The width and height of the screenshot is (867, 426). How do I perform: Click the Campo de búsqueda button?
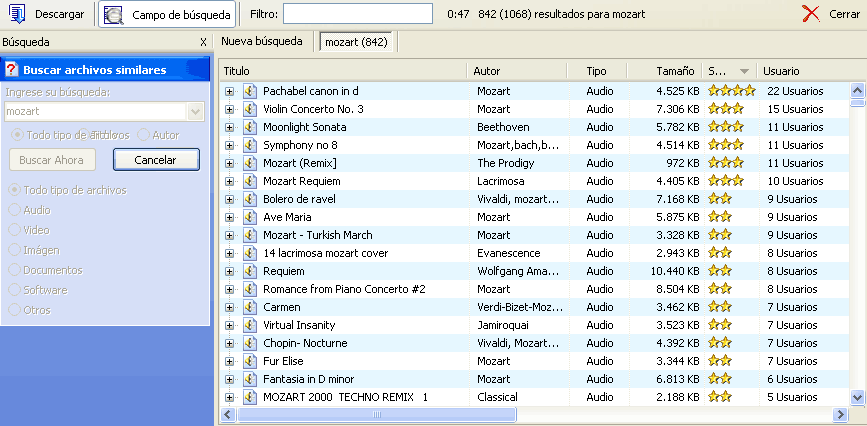(168, 15)
